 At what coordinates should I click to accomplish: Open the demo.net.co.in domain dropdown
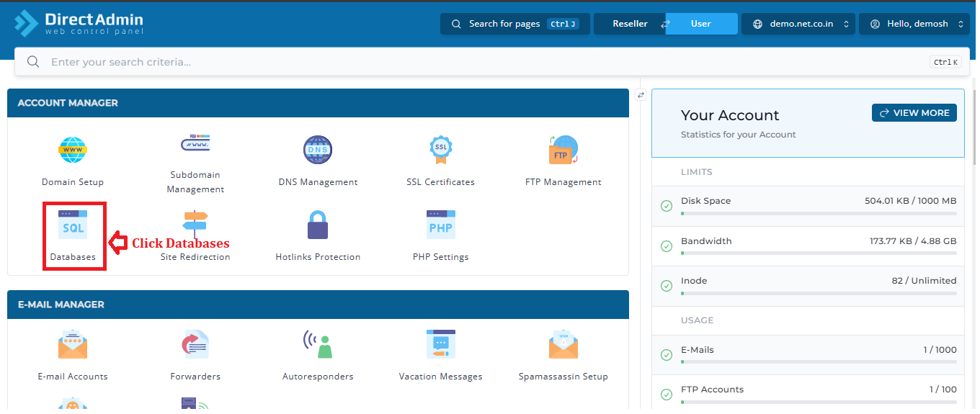[798, 24]
